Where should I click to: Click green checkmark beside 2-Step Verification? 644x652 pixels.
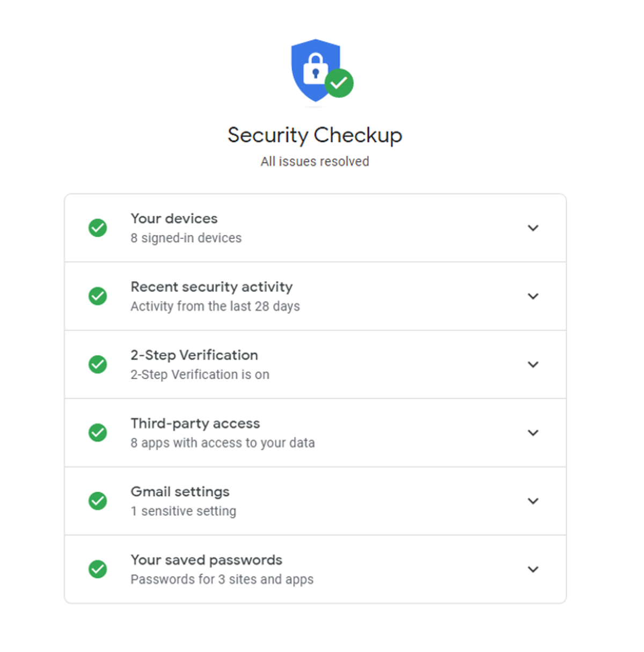click(x=98, y=364)
